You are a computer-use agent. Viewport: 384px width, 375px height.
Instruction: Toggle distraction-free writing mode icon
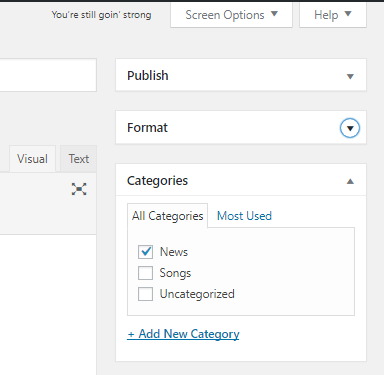coord(79,189)
